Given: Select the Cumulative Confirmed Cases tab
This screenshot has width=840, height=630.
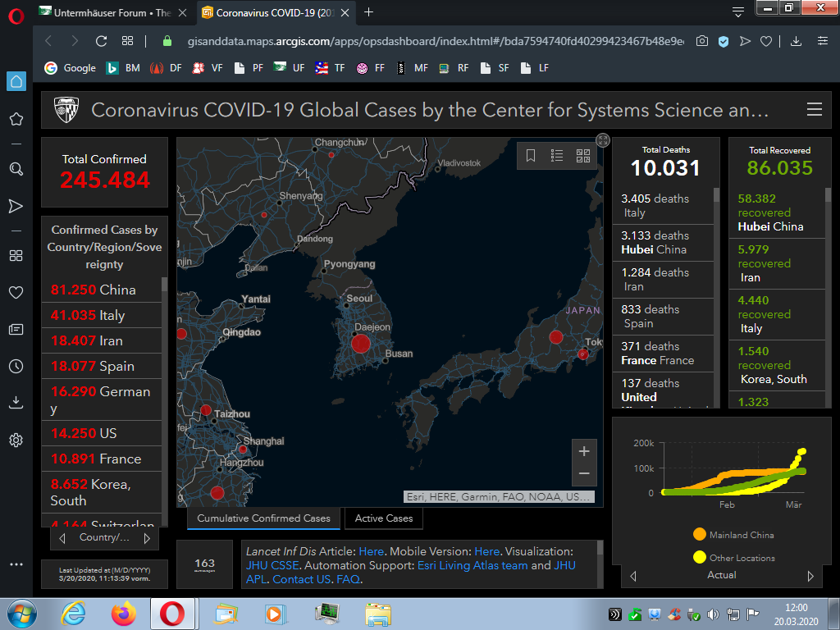Looking at the screenshot, I should (263, 518).
